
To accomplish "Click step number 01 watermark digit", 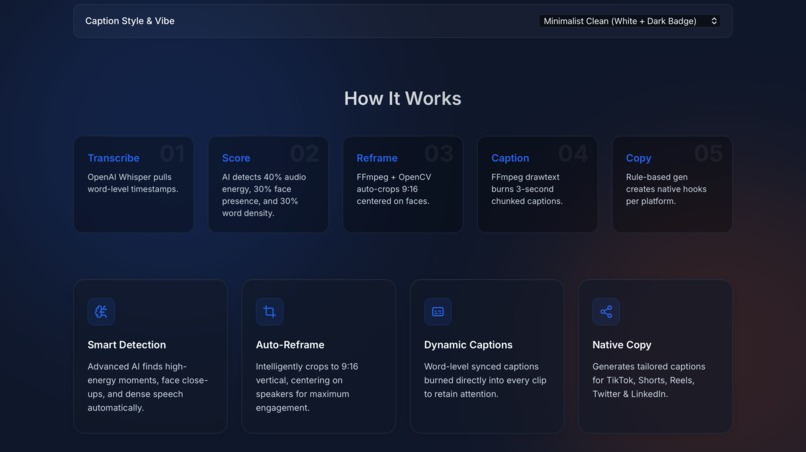I will (x=172, y=153).
